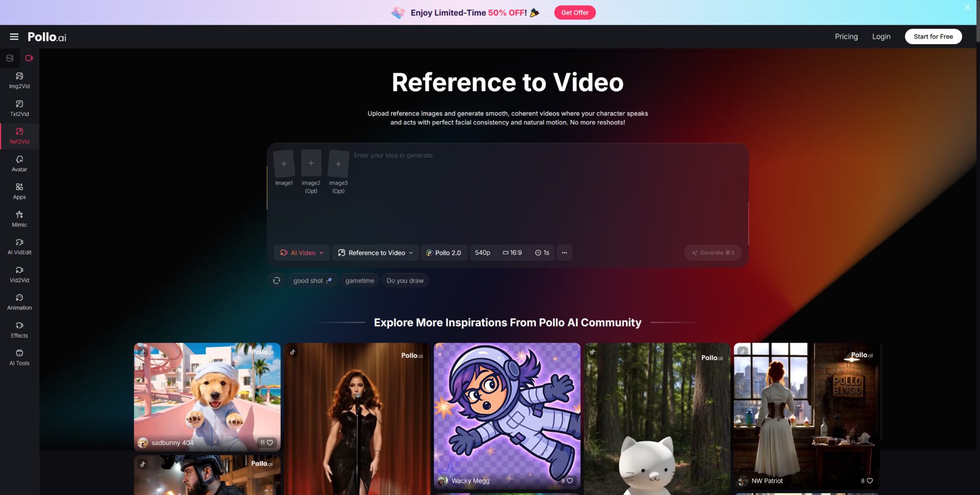This screenshot has width=980, height=495.
Task: Open the Txt2Vid sidebar tool
Action: tap(19, 108)
